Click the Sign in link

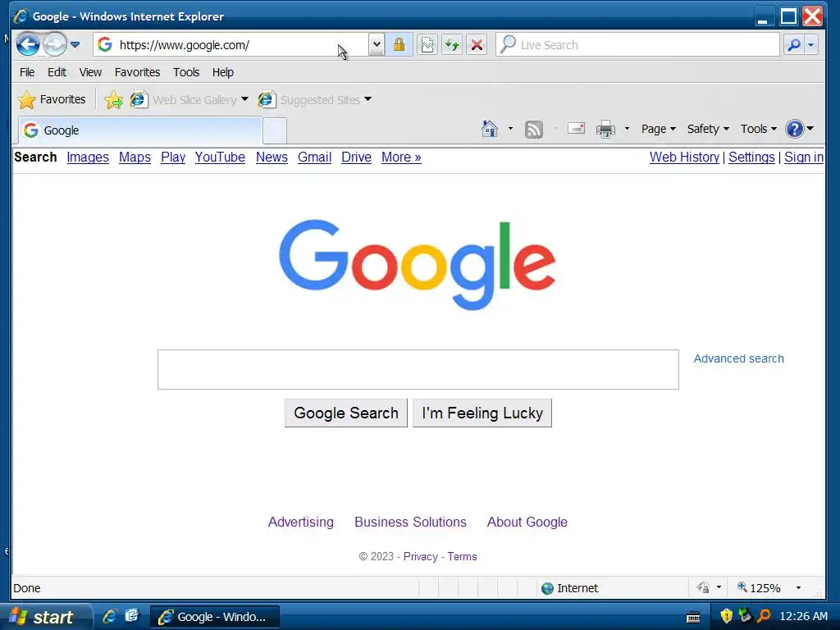pyautogui.click(x=804, y=157)
